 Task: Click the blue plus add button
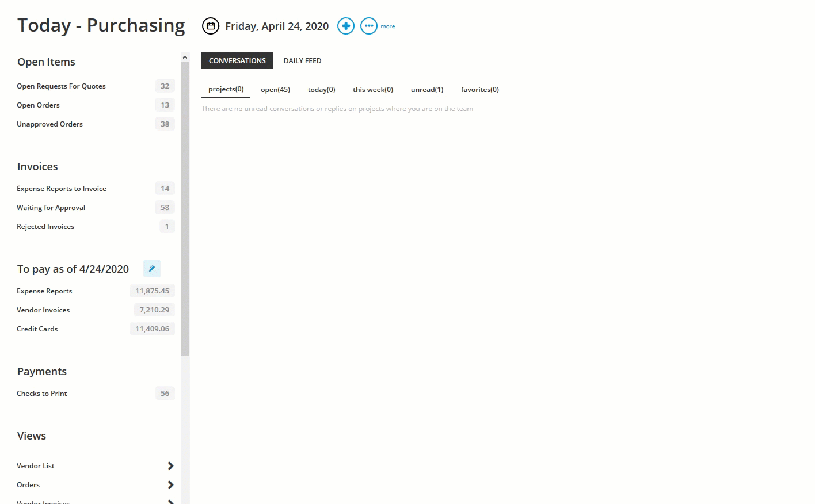click(346, 26)
